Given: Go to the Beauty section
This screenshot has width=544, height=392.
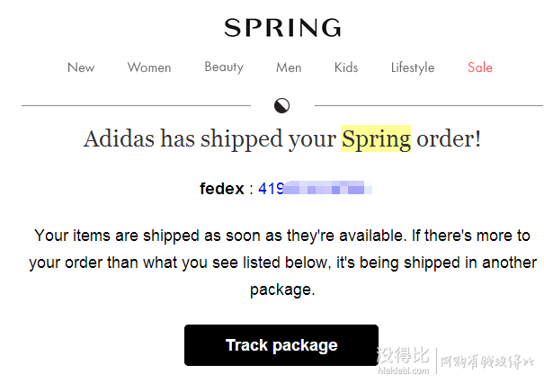Looking at the screenshot, I should 224,67.
